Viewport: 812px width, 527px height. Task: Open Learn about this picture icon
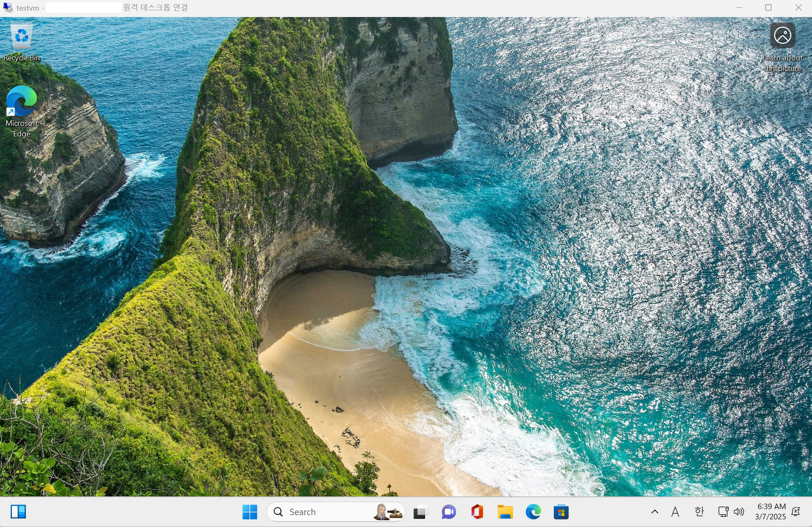tap(782, 48)
